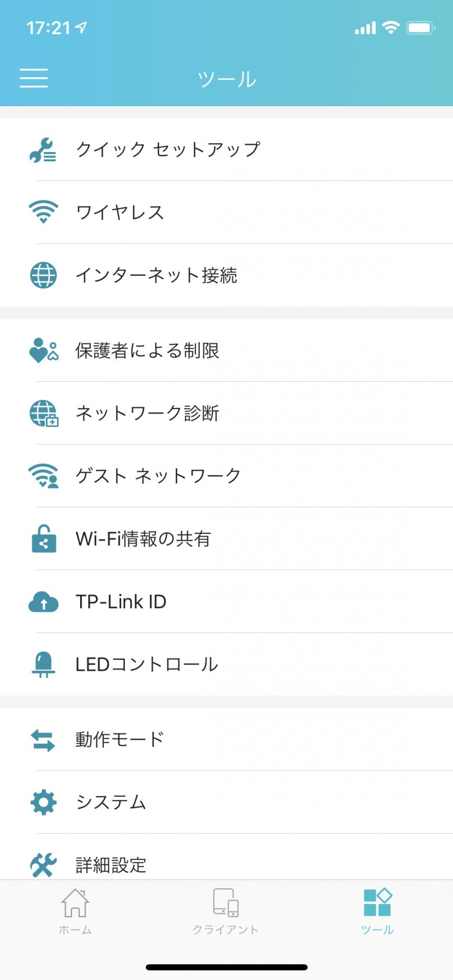Open 詳細設定 advanced settings
This screenshot has width=453, height=980.
227,858
